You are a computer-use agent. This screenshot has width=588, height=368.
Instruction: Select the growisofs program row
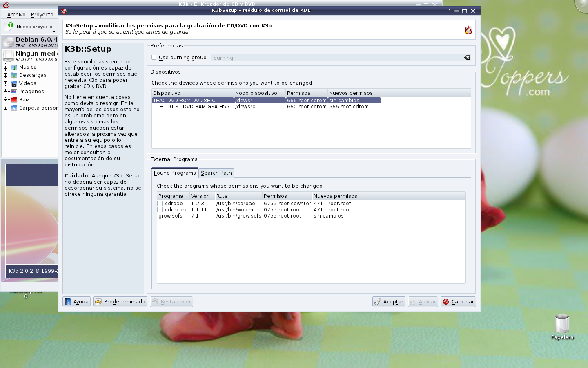point(261,216)
